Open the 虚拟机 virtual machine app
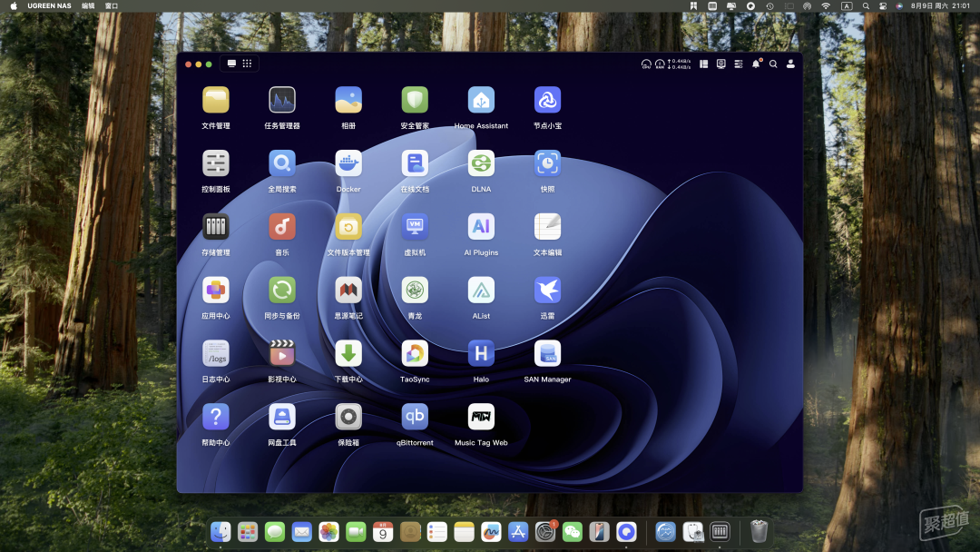The width and height of the screenshot is (980, 552). 415,227
